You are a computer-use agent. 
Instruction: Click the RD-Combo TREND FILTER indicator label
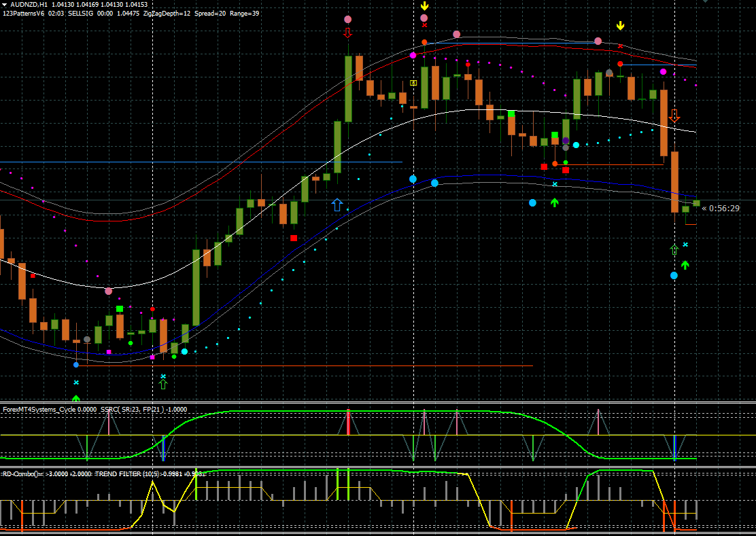click(103, 474)
